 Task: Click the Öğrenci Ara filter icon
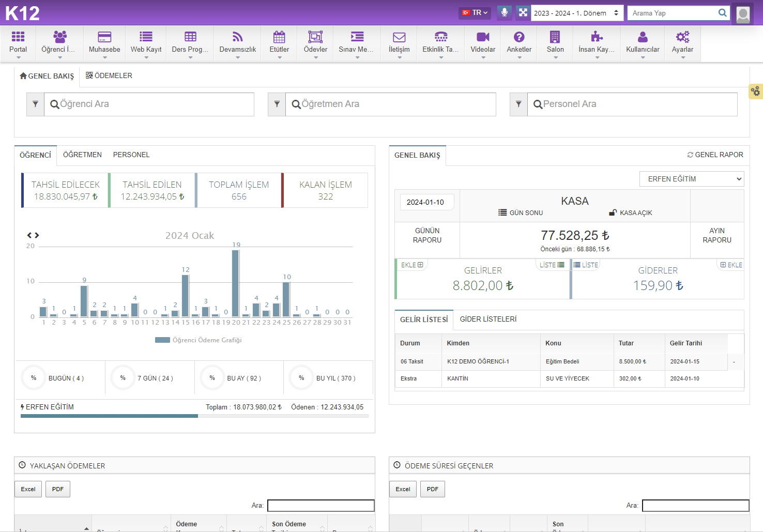35,104
